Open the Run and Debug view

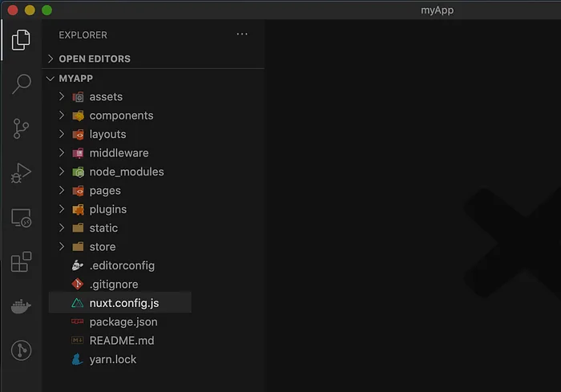tap(21, 173)
